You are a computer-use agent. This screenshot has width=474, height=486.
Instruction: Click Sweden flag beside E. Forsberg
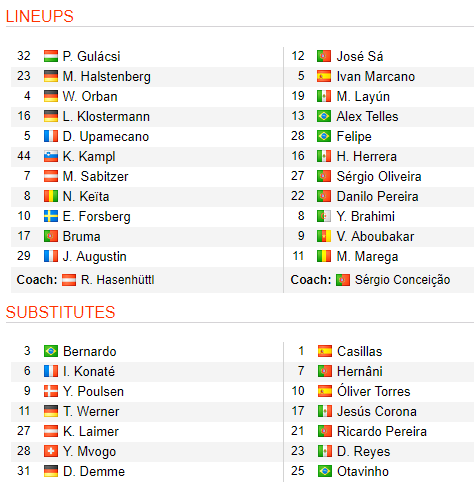[x=51, y=216]
